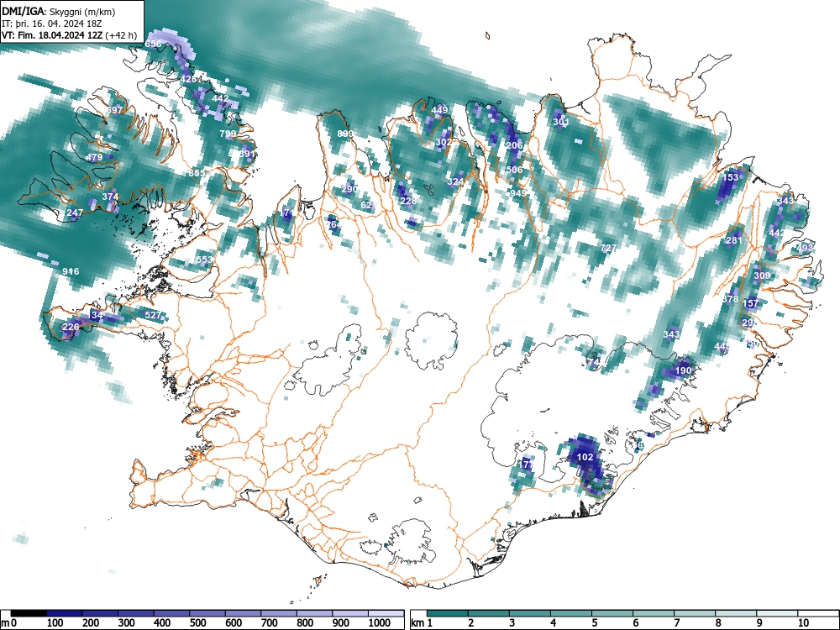The image size is (840, 630).
Task: Click the 190 visibility value on the map
Action: tap(683, 370)
